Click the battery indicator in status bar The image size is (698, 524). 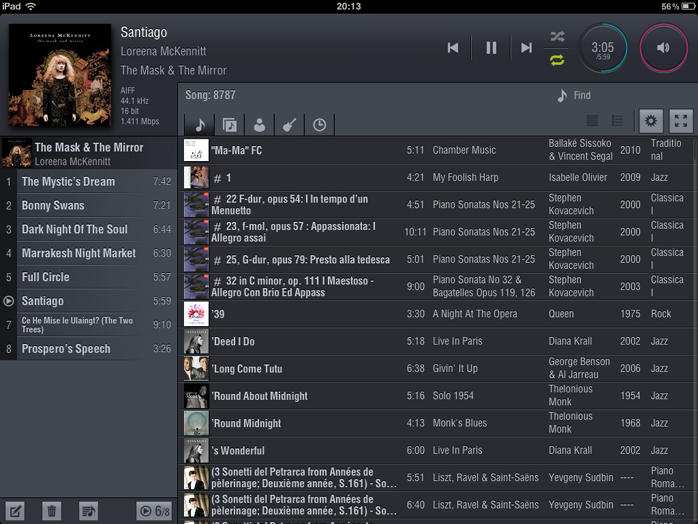coord(688,6)
